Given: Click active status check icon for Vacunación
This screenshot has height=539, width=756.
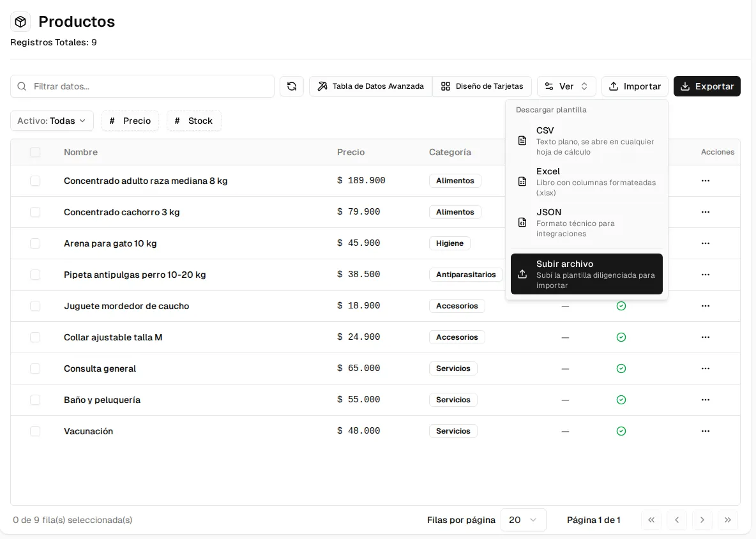Looking at the screenshot, I should 621,431.
